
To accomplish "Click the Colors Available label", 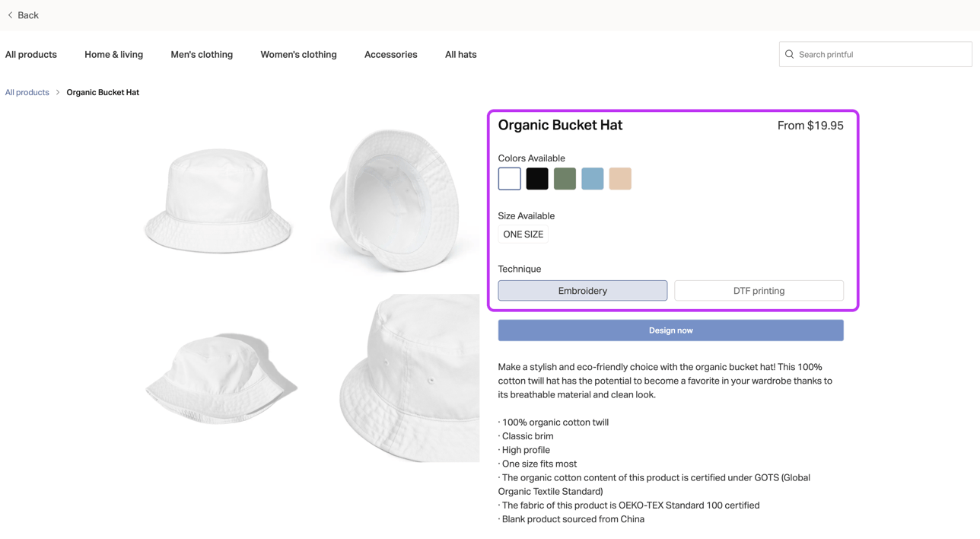I will click(532, 158).
